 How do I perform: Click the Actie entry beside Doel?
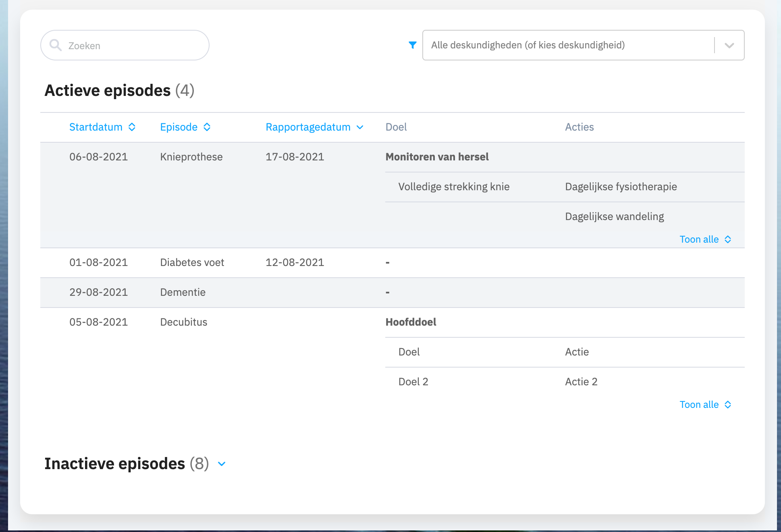click(577, 352)
